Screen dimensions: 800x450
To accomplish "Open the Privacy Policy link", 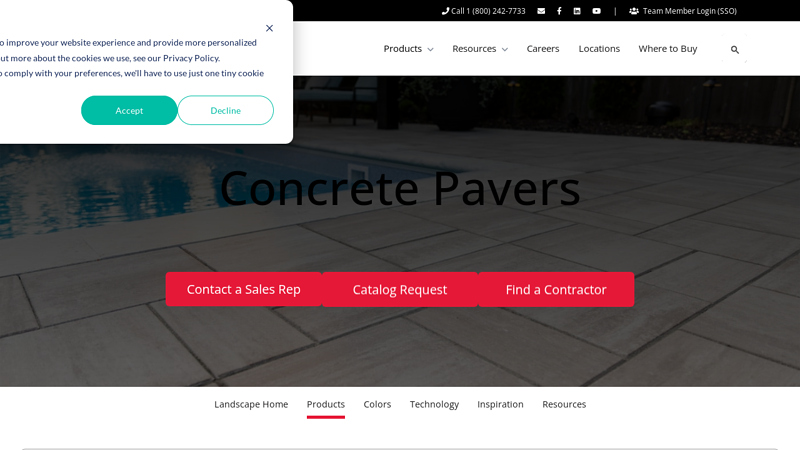I will click(191, 58).
